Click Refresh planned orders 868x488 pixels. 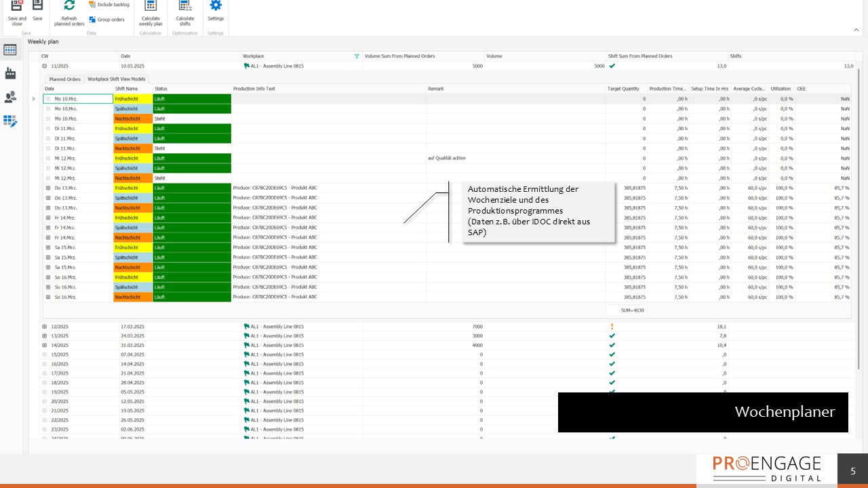tap(68, 14)
